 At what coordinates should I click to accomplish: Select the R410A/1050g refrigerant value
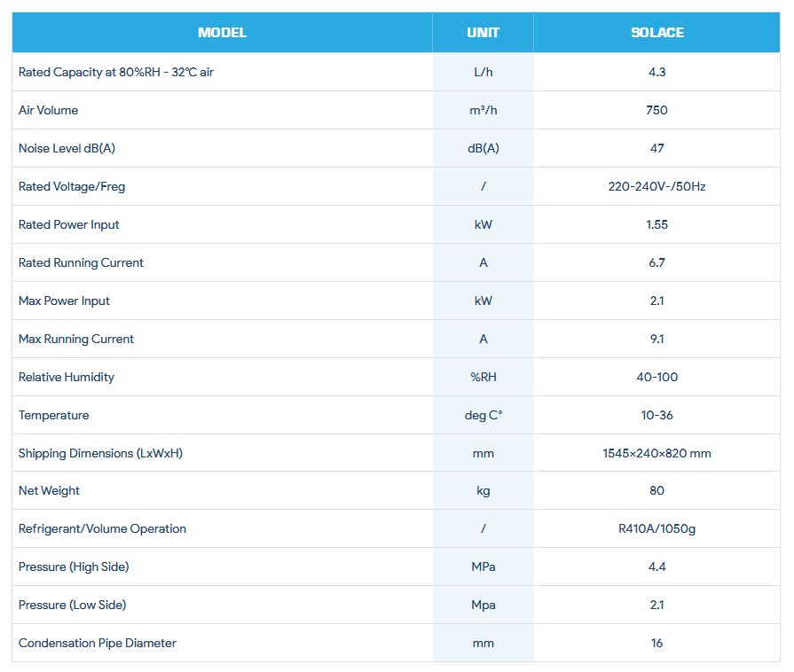click(x=656, y=528)
